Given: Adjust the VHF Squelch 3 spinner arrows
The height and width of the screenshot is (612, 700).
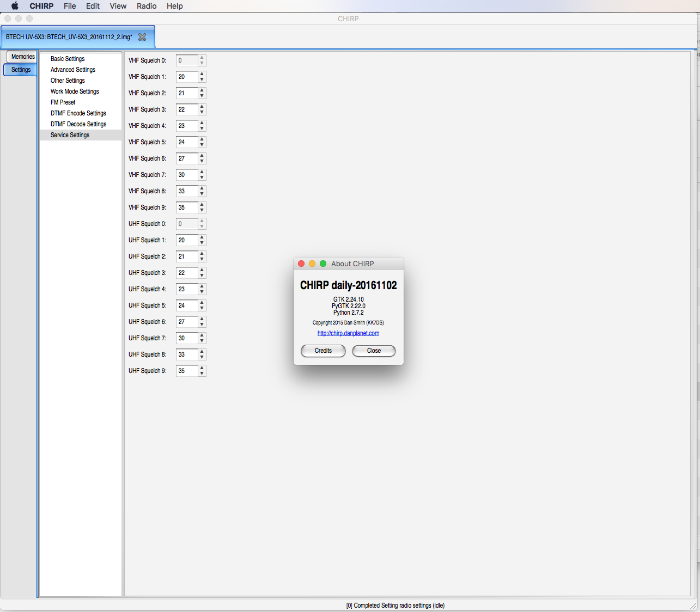Looking at the screenshot, I should pos(202,109).
